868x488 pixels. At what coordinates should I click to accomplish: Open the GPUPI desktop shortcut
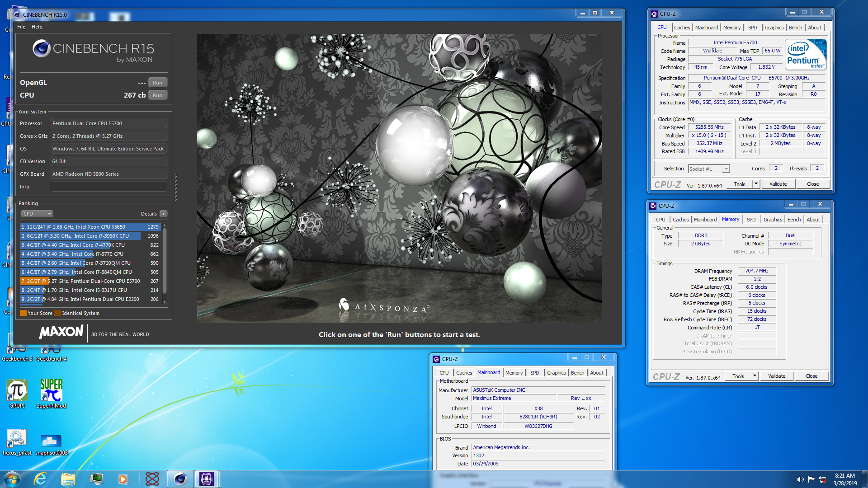point(17,394)
